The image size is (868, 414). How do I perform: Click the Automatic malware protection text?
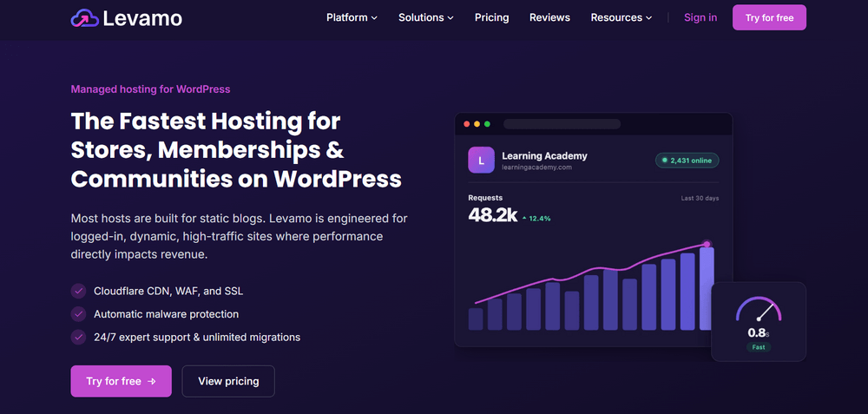click(x=166, y=314)
